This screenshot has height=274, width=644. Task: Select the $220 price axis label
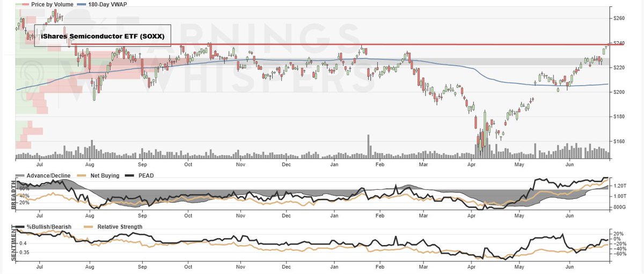619,68
